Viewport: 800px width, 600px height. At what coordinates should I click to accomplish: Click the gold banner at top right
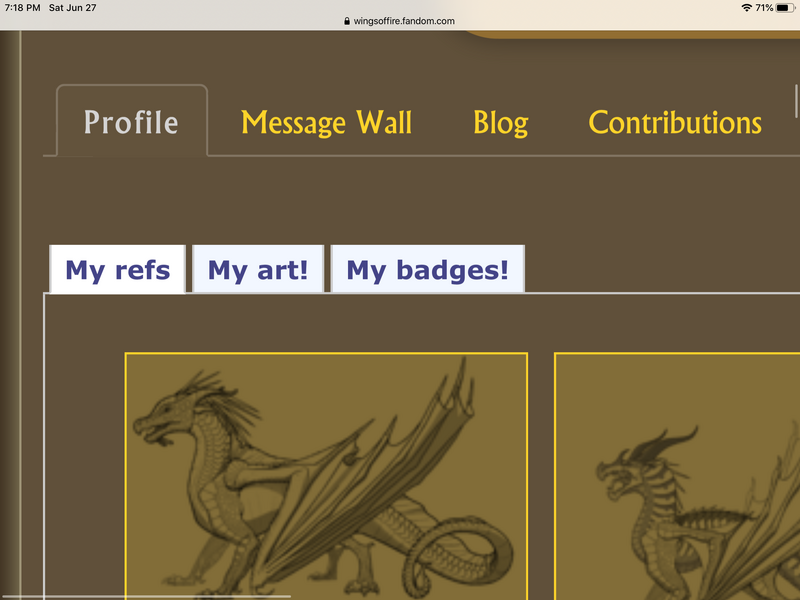[x=633, y=34]
